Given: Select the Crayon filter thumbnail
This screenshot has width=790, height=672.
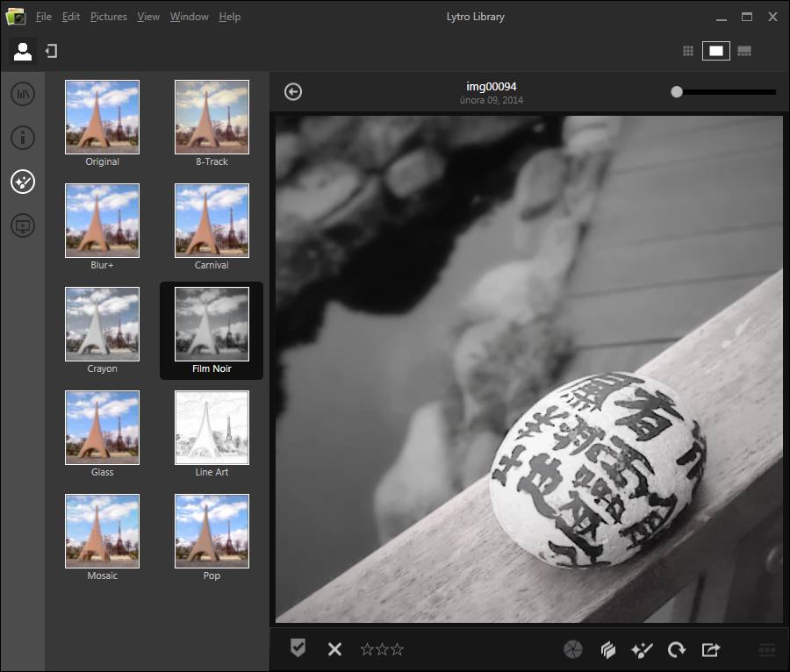Looking at the screenshot, I should 102,324.
